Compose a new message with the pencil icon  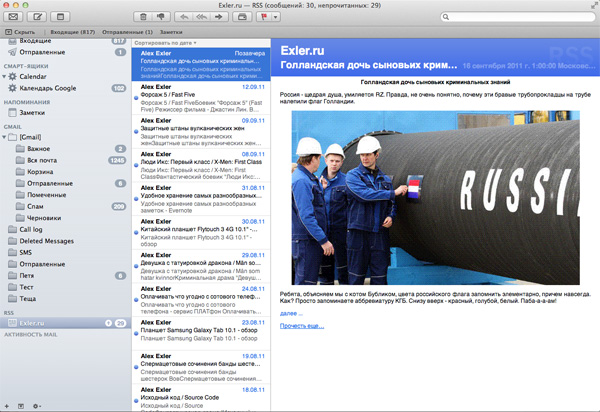pos(38,17)
